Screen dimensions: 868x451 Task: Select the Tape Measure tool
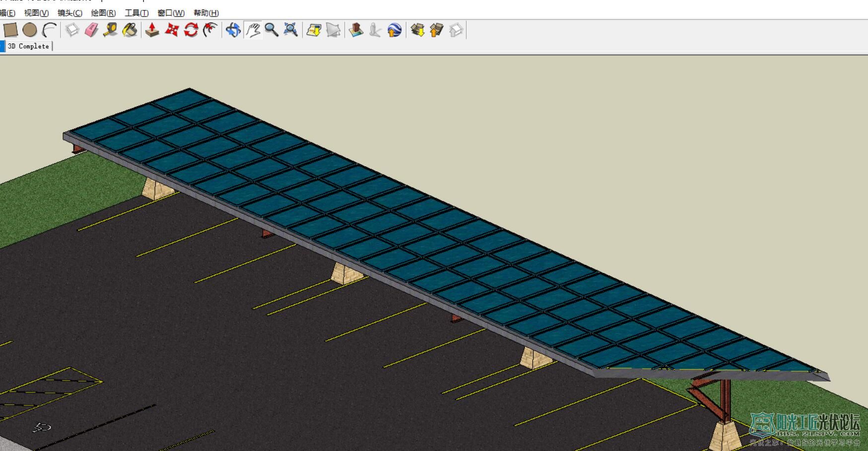110,30
